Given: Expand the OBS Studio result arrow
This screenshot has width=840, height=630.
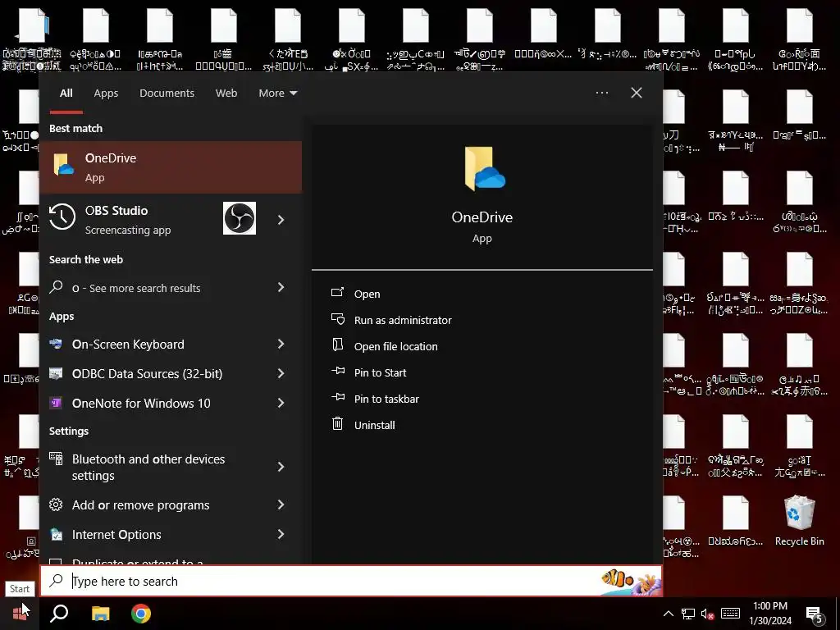Looking at the screenshot, I should click(x=281, y=220).
